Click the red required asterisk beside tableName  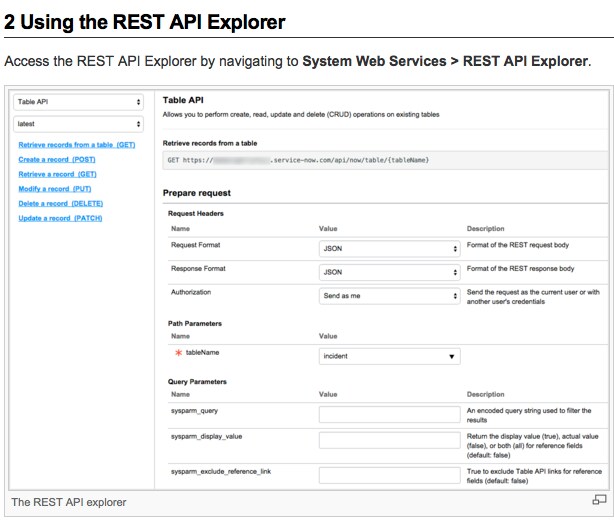(178, 355)
